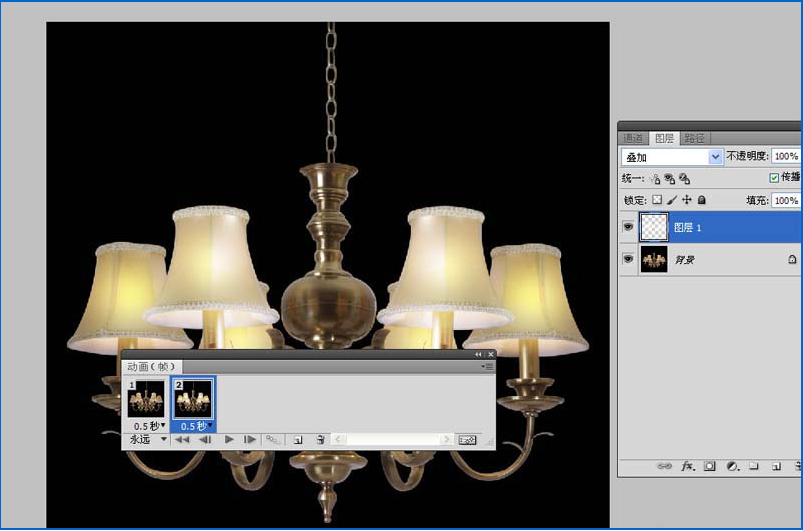Viewport: 803px width, 531px height.
Task: Select layer named 图层 1
Action: (710, 227)
